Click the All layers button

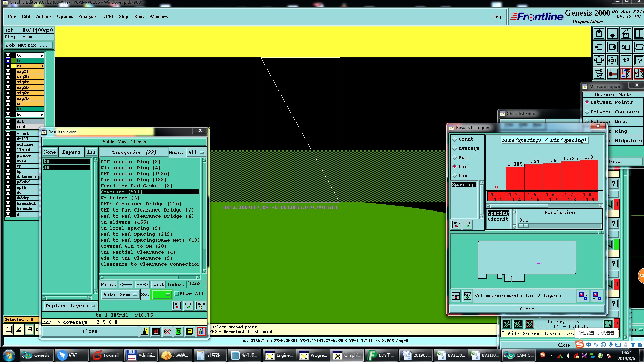(x=91, y=152)
